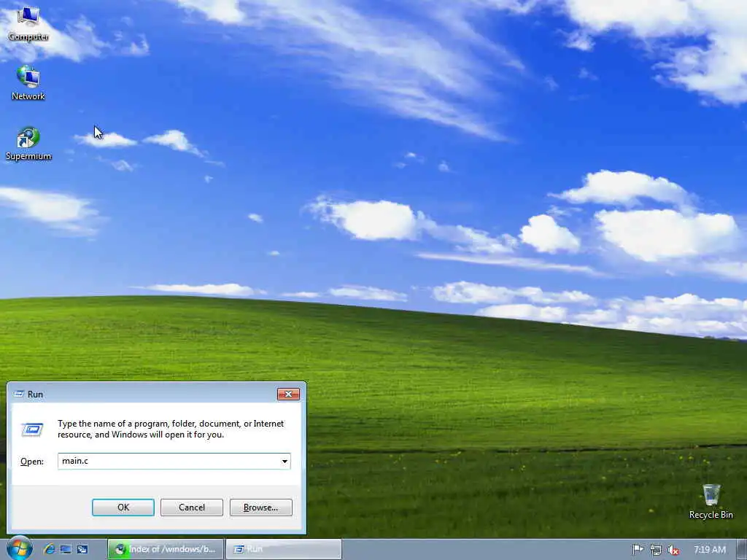This screenshot has width=747, height=560.
Task: Cancel the Run dialog
Action: 192,507
